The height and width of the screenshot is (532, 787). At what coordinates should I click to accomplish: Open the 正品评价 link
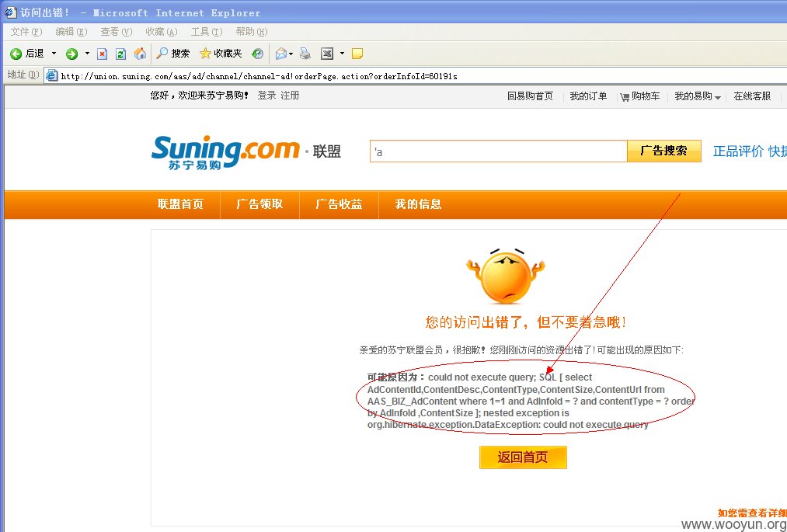tap(738, 151)
